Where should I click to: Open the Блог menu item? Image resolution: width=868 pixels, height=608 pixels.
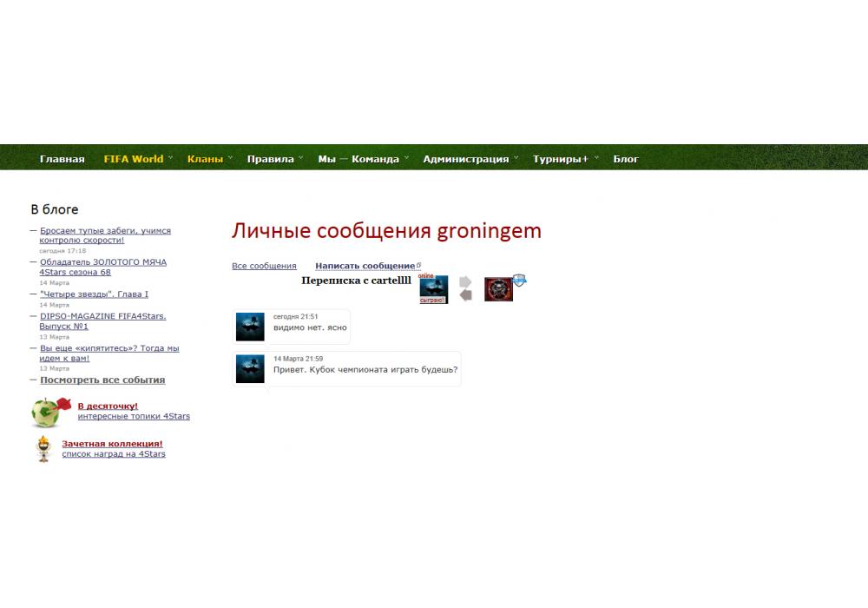pyautogui.click(x=626, y=159)
